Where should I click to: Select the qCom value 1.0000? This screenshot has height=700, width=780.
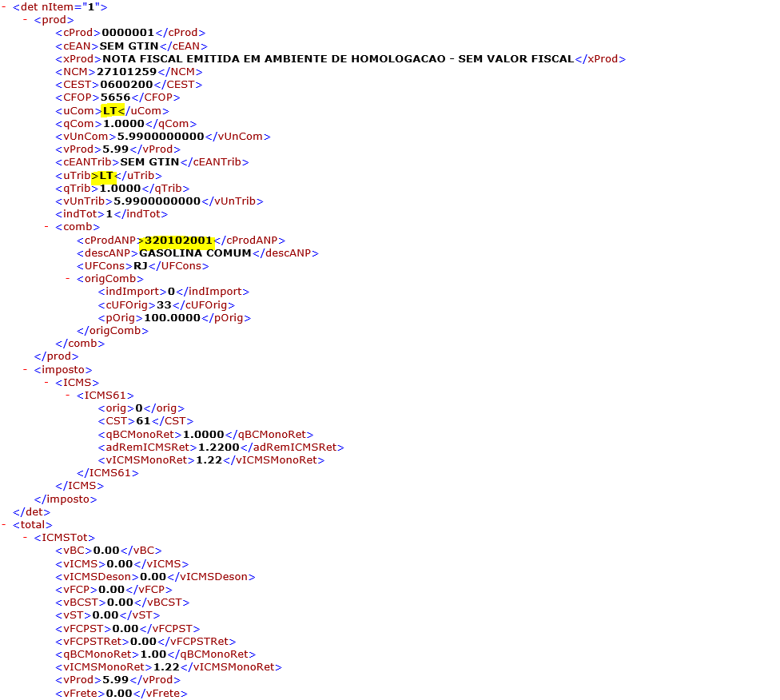click(x=123, y=124)
